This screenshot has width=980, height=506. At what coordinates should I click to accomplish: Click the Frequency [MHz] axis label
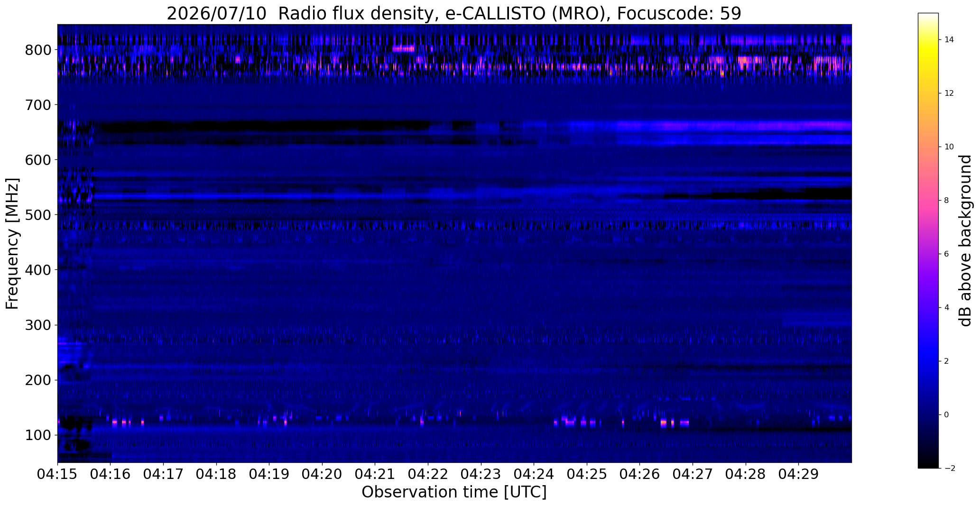pos(12,243)
